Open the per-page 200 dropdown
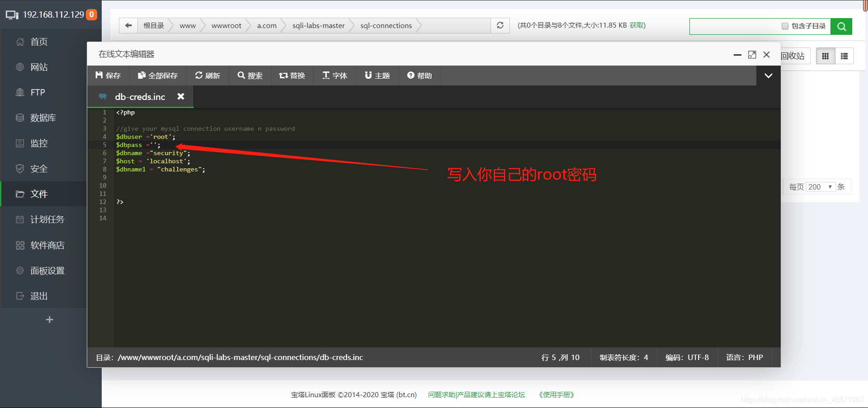 click(x=820, y=187)
